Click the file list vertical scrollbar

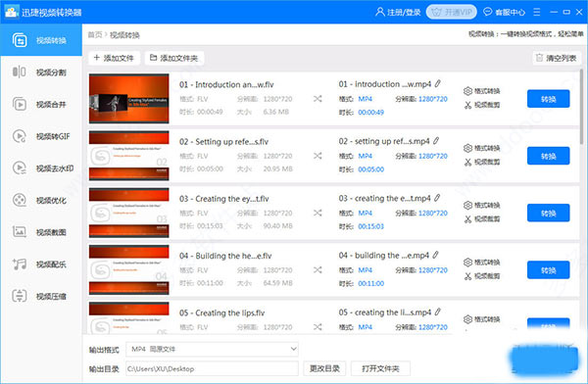point(581,106)
